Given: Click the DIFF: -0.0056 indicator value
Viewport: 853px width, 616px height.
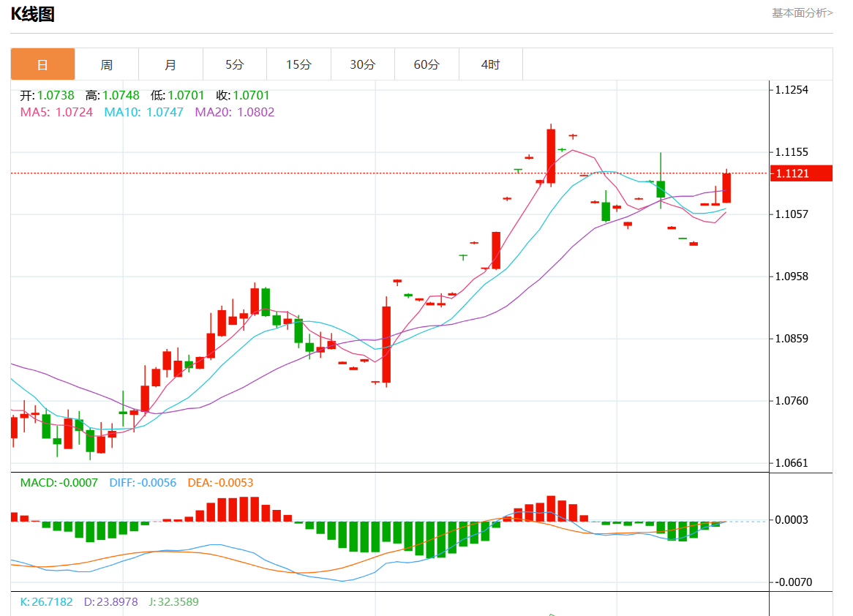Looking at the screenshot, I should click(143, 483).
